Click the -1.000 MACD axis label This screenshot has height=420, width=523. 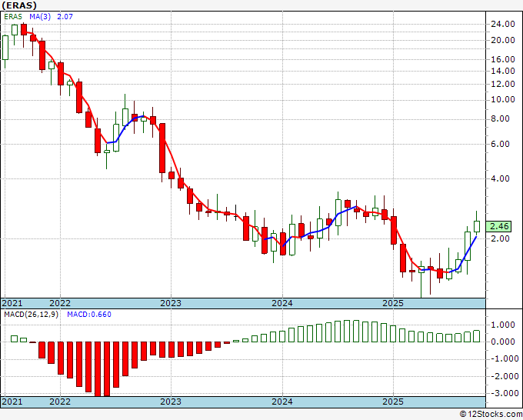(x=503, y=359)
